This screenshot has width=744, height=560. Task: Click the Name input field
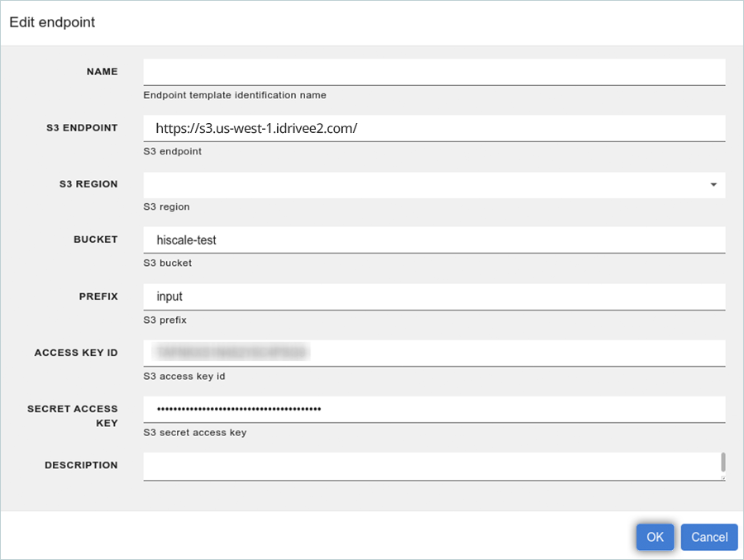pyautogui.click(x=434, y=72)
